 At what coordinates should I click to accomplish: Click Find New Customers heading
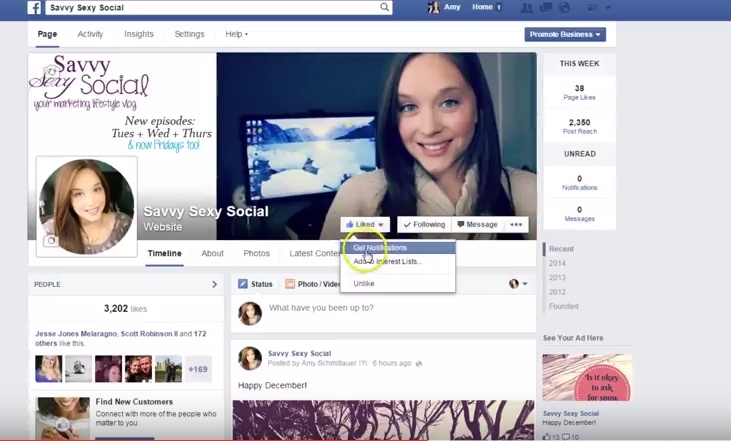tap(134, 402)
